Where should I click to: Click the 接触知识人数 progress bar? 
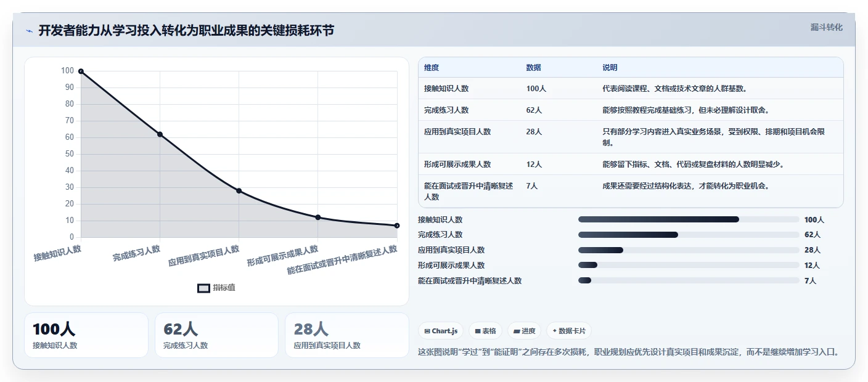click(689, 219)
